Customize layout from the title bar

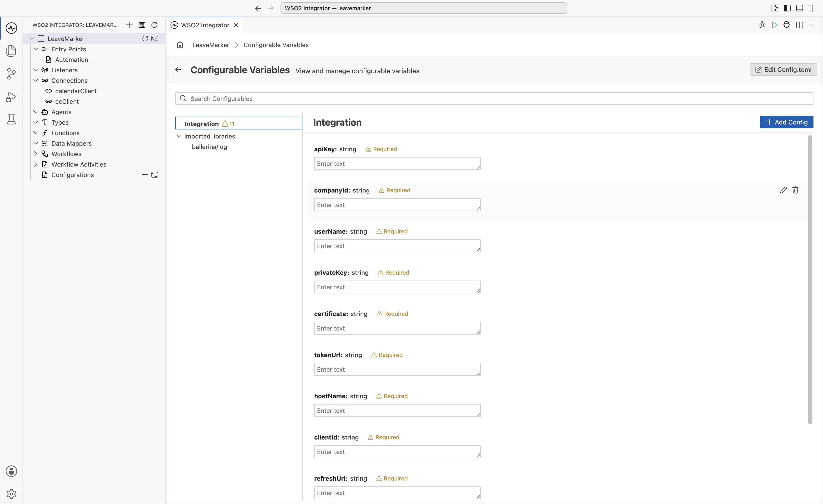775,8
